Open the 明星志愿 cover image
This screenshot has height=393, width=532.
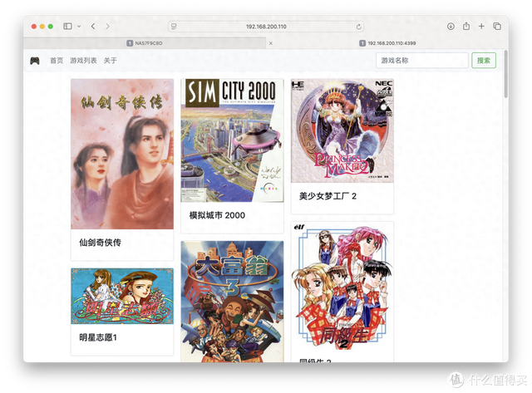[x=122, y=296]
